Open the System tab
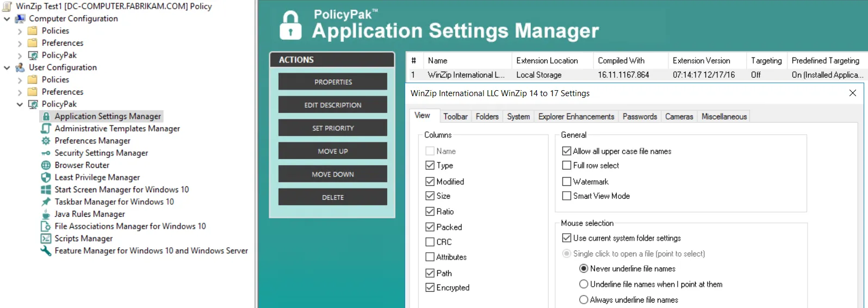The width and height of the screenshot is (868, 308). pos(518,116)
